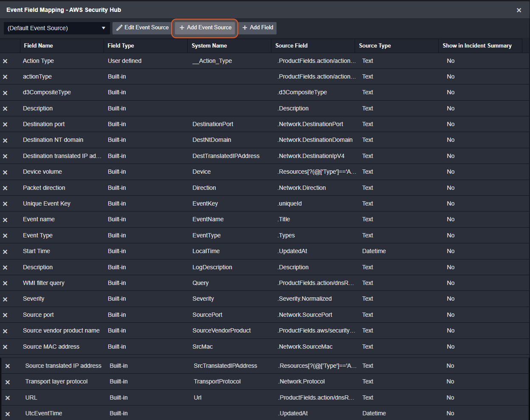Remove the Destination NT domain row

coord(5,140)
